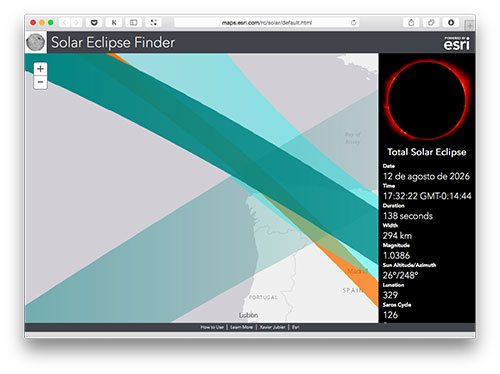The width and height of the screenshot is (500, 374).
Task: Zoom in on the eclipse map
Action: [x=40, y=69]
